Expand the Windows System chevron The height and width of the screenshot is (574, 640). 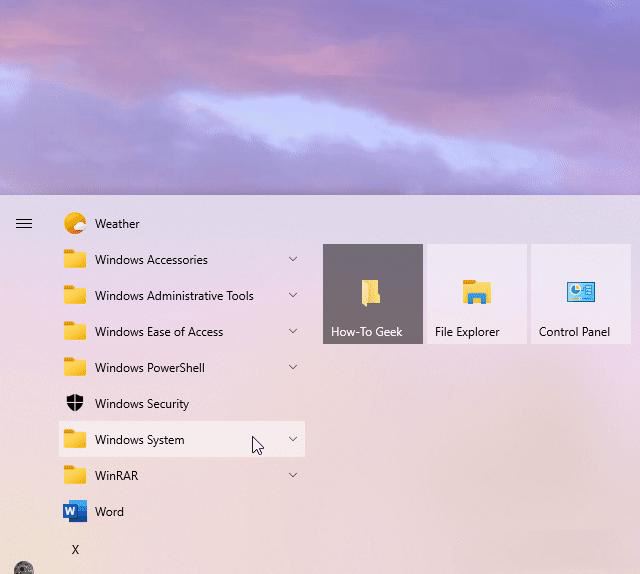[293, 440]
